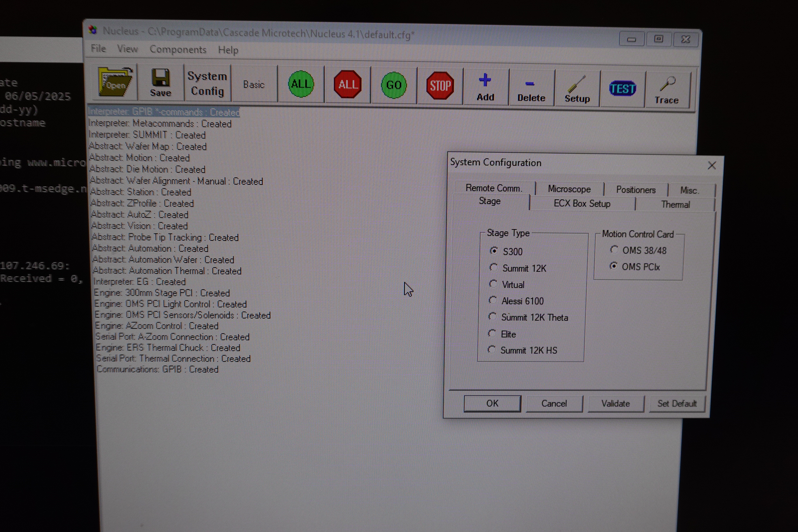Image resolution: width=798 pixels, height=532 pixels.
Task: Select Summit 12K stage type
Action: coord(493,268)
